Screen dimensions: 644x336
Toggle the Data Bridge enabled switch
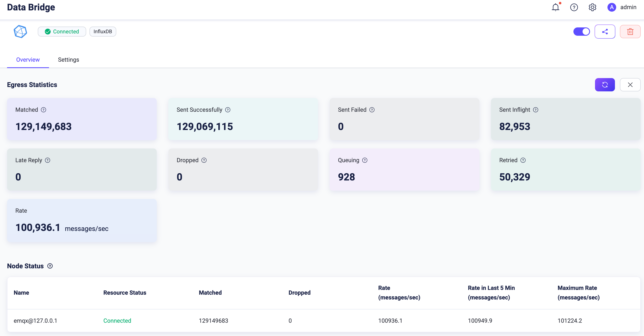[x=581, y=31]
